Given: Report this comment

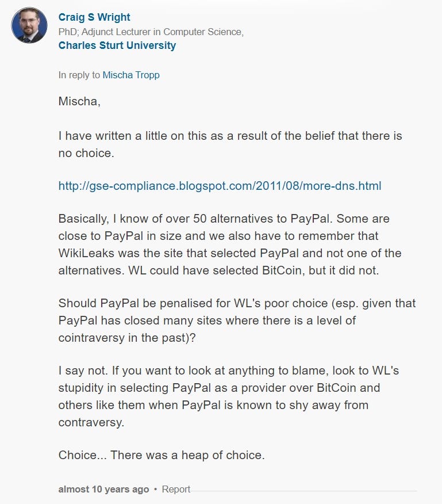Looking at the screenshot, I should (176, 489).
